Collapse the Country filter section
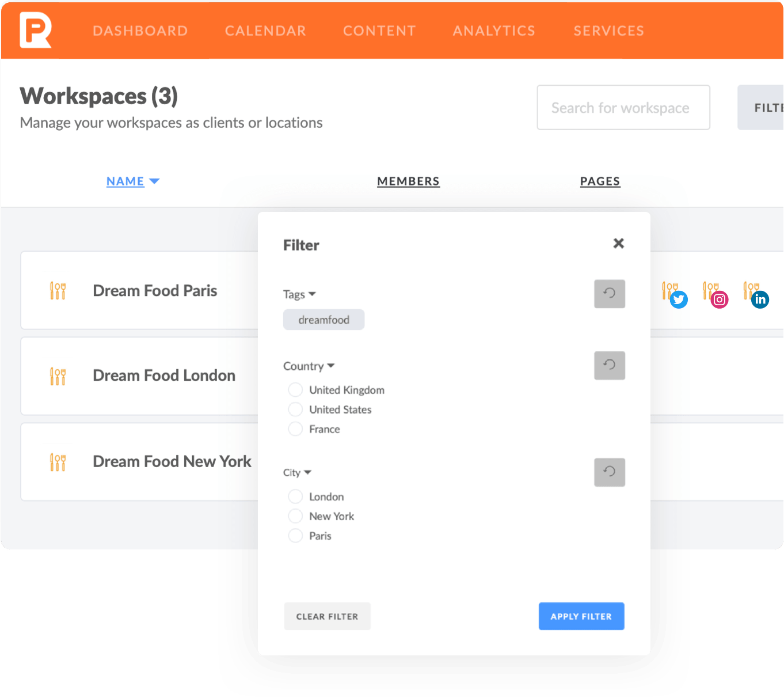The image size is (784, 698). pyautogui.click(x=330, y=366)
